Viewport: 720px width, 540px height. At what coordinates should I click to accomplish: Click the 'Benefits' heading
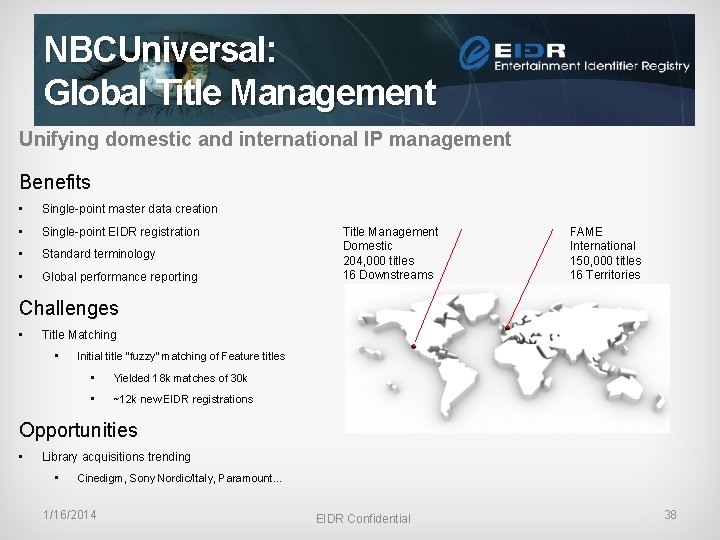point(55,182)
